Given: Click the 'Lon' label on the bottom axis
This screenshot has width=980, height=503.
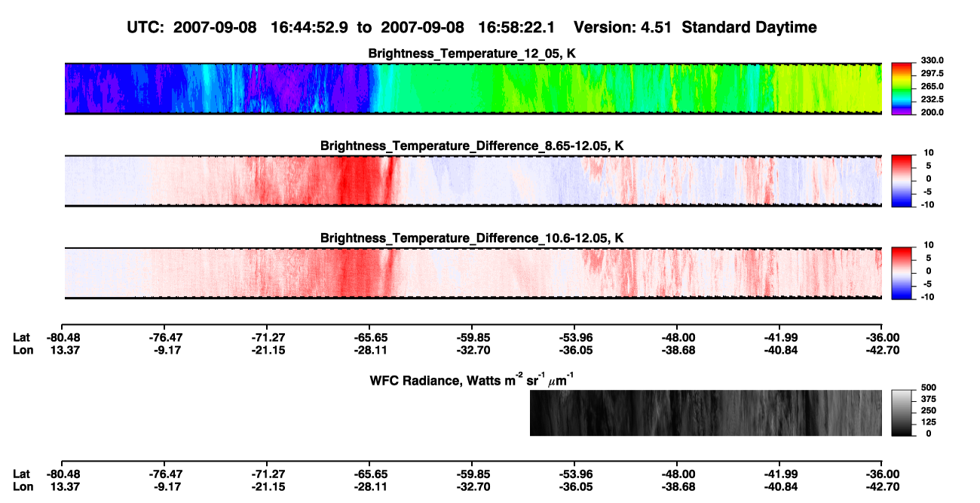Looking at the screenshot, I should (x=23, y=486).
